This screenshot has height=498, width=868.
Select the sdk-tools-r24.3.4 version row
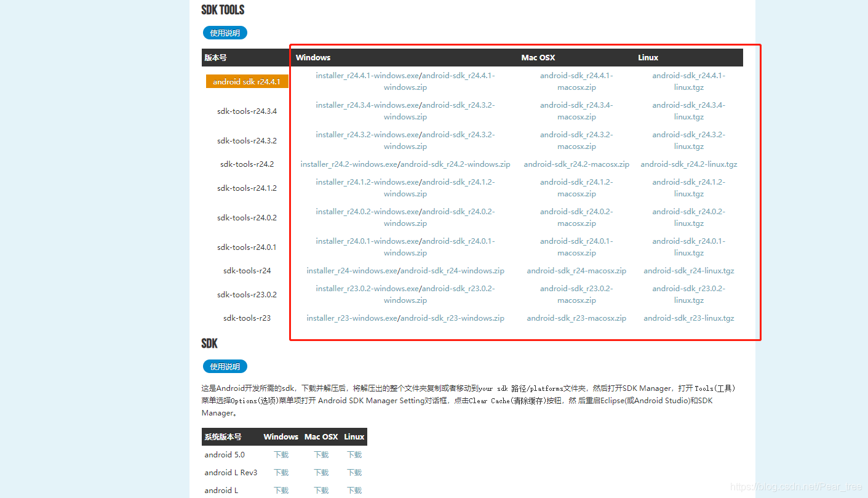[247, 111]
